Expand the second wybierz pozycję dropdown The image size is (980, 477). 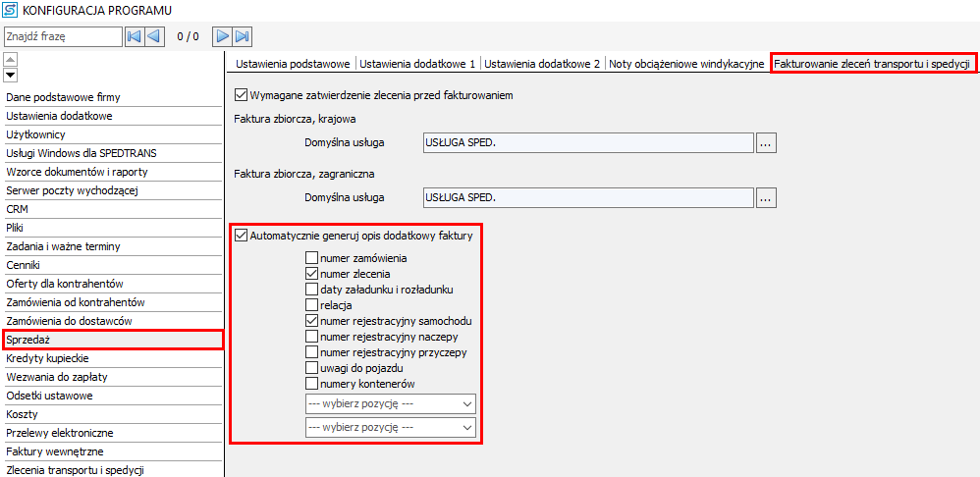390,427
